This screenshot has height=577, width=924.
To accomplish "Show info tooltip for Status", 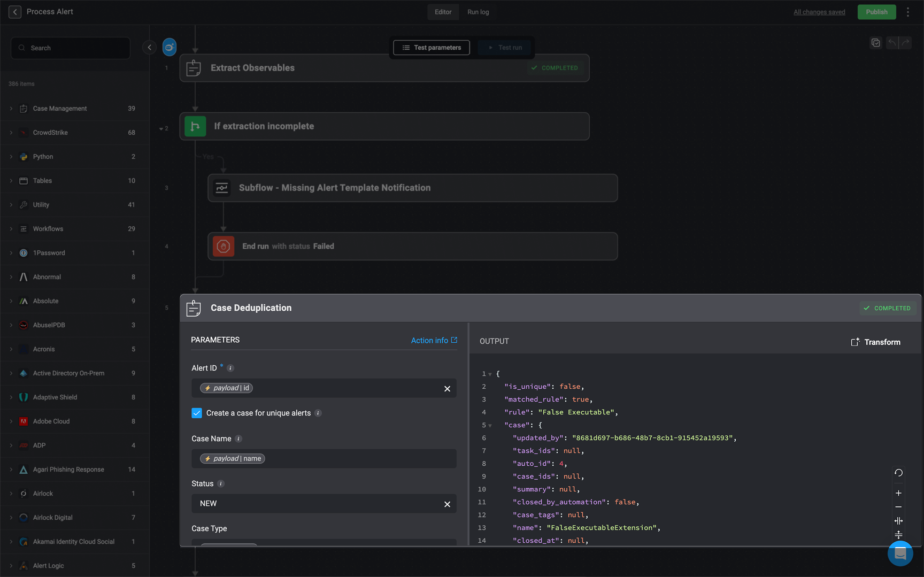I will point(221,483).
